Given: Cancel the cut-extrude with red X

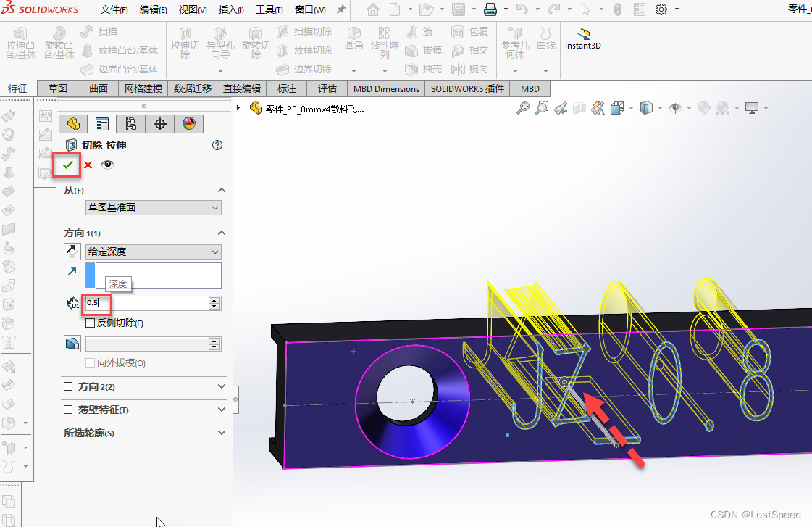Looking at the screenshot, I should 88,165.
